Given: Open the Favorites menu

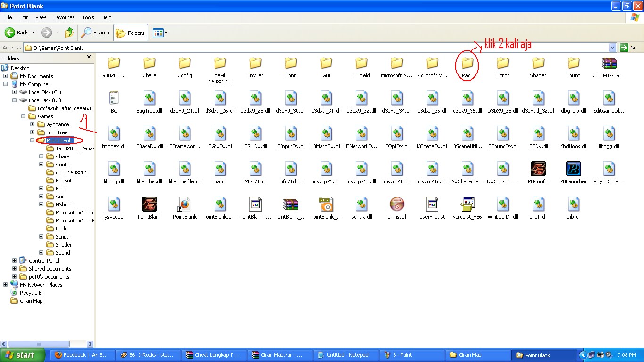Looking at the screenshot, I should (x=64, y=17).
